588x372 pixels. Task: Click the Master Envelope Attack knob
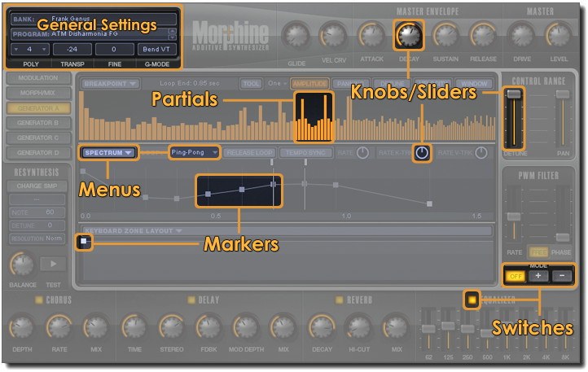371,35
